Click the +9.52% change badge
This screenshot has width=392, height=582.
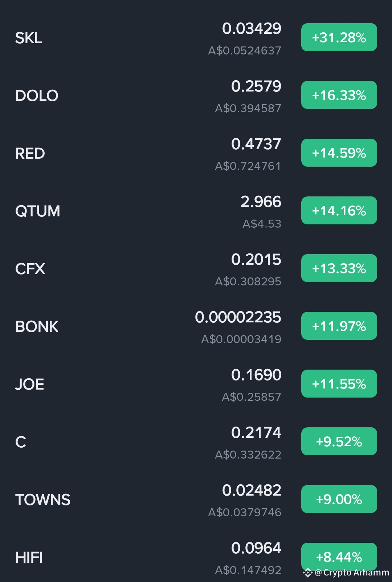pos(339,441)
